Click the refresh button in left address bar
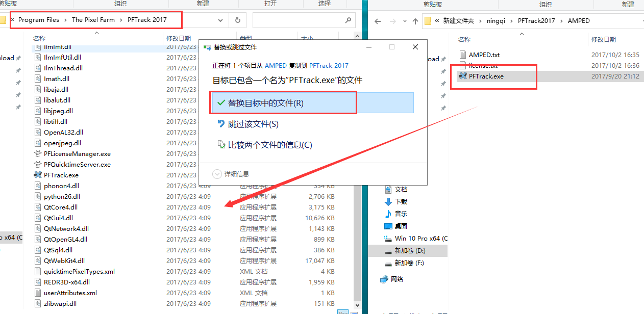 237,20
